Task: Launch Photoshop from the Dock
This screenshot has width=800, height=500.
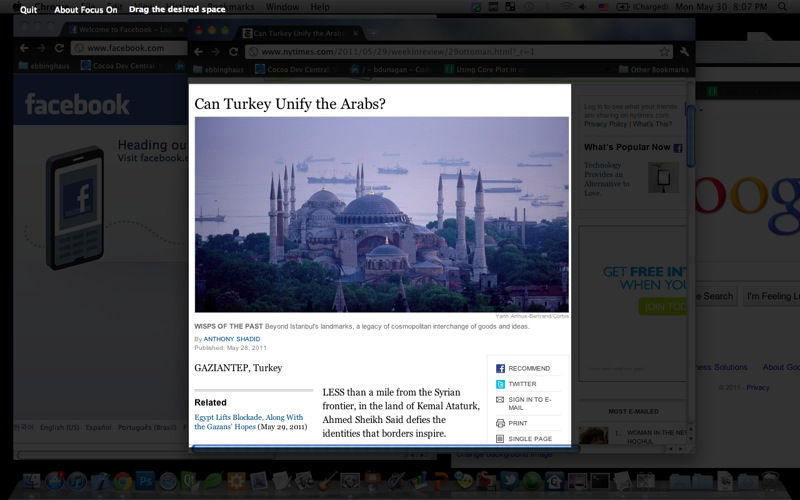Action: pyautogui.click(x=145, y=481)
